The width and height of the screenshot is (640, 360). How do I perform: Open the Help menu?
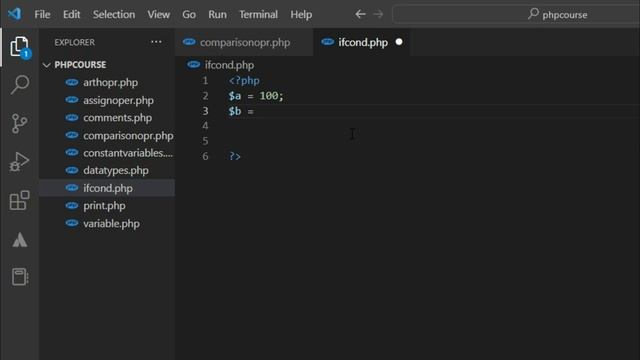pos(301,14)
